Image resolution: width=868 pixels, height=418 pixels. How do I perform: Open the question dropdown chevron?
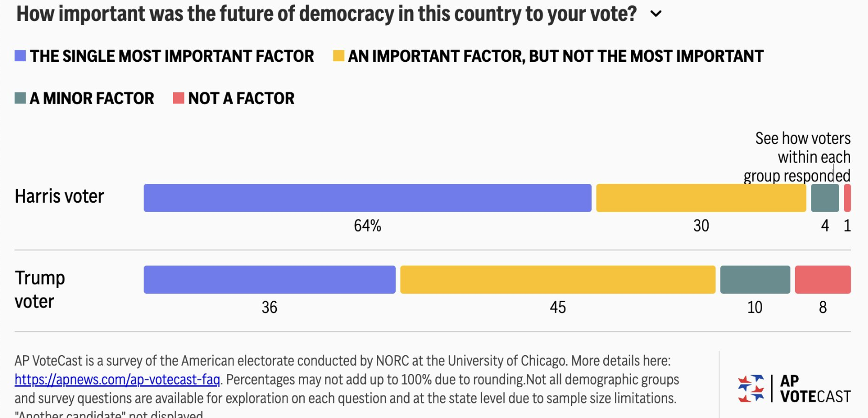click(x=656, y=14)
